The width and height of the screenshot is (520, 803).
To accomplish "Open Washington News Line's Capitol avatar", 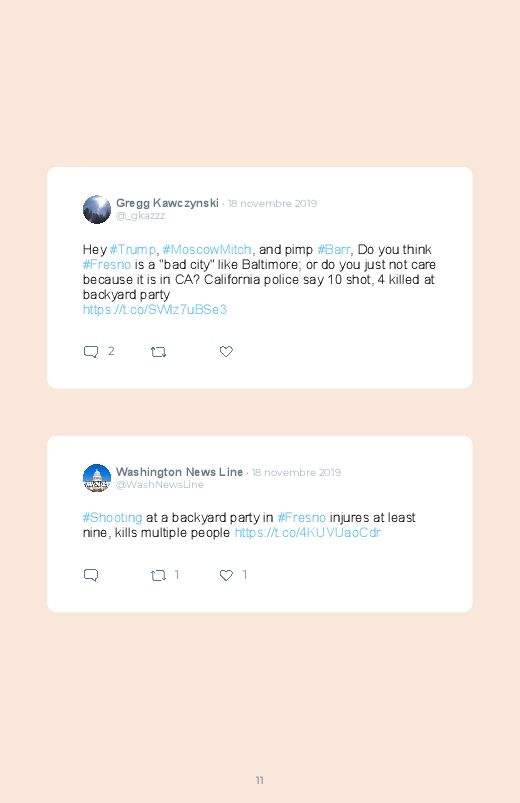I will 97,478.
